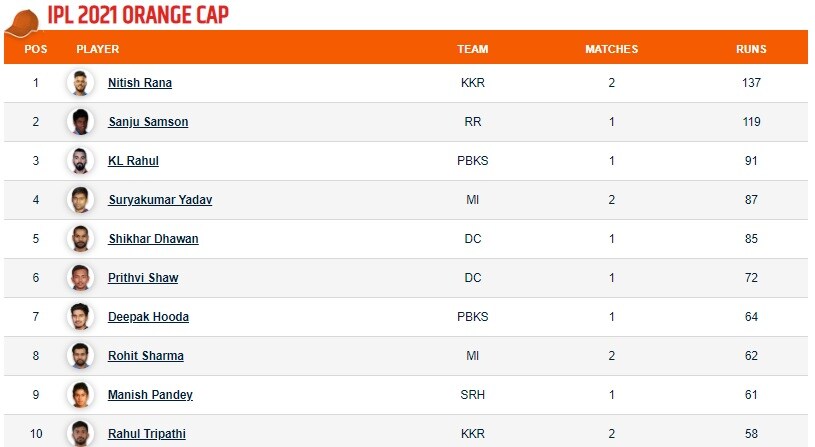
Task: Open the Sanju Samson name link
Action: pyautogui.click(x=148, y=122)
